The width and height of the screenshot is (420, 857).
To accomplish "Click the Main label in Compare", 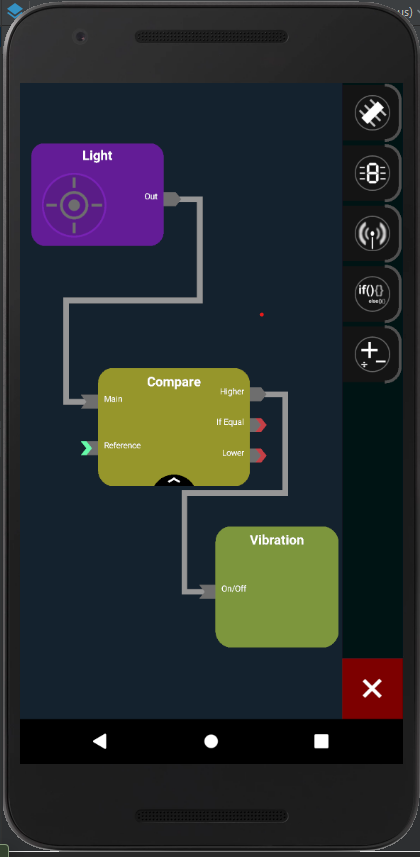I will [113, 399].
